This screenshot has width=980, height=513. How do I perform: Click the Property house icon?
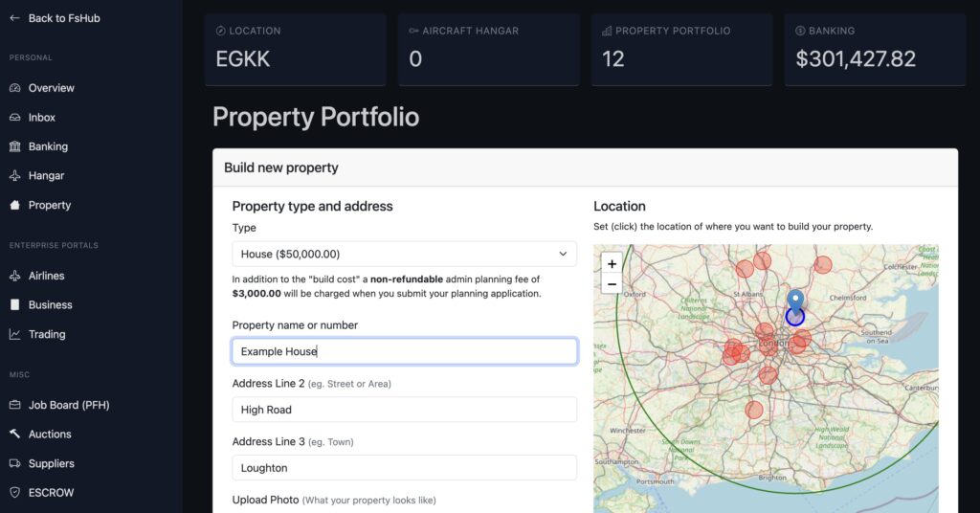pos(14,205)
